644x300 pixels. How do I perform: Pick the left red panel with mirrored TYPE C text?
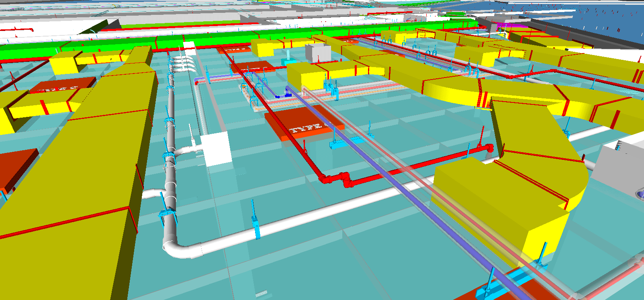pos(62,85)
